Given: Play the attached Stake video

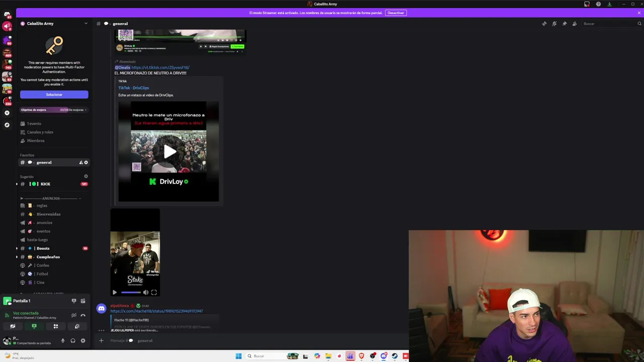Looking at the screenshot, I should (x=114, y=292).
